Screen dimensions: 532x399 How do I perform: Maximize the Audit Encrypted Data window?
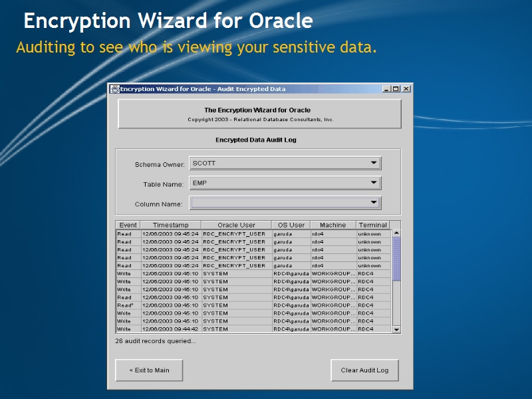[x=396, y=89]
